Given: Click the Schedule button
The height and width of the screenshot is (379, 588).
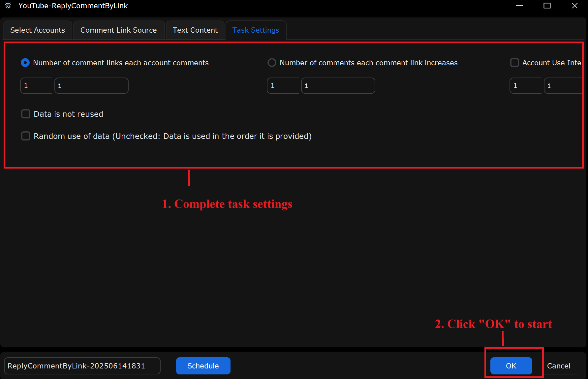Looking at the screenshot, I should [203, 366].
